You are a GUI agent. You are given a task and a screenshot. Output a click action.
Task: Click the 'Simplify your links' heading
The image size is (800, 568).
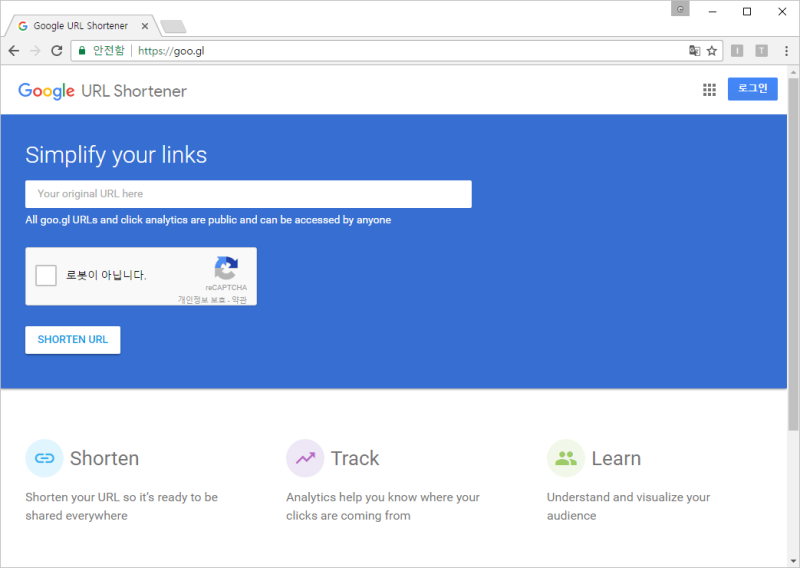point(116,155)
